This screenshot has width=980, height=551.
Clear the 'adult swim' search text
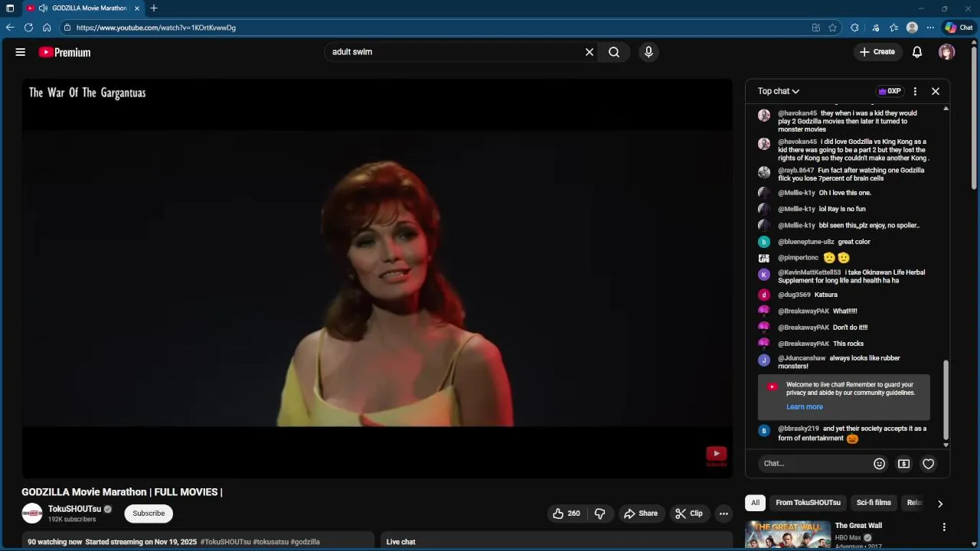(590, 52)
